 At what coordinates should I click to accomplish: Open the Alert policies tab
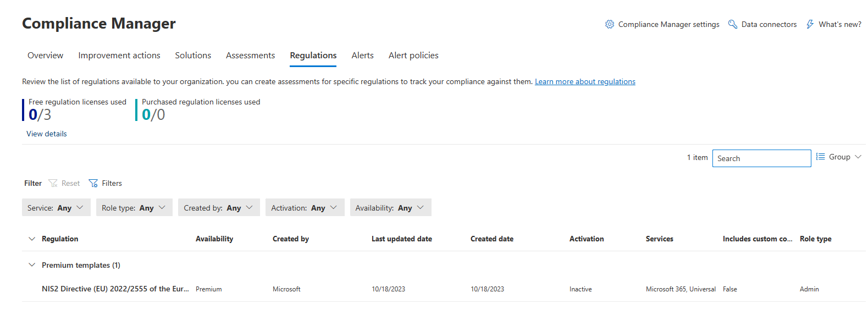[x=413, y=56]
